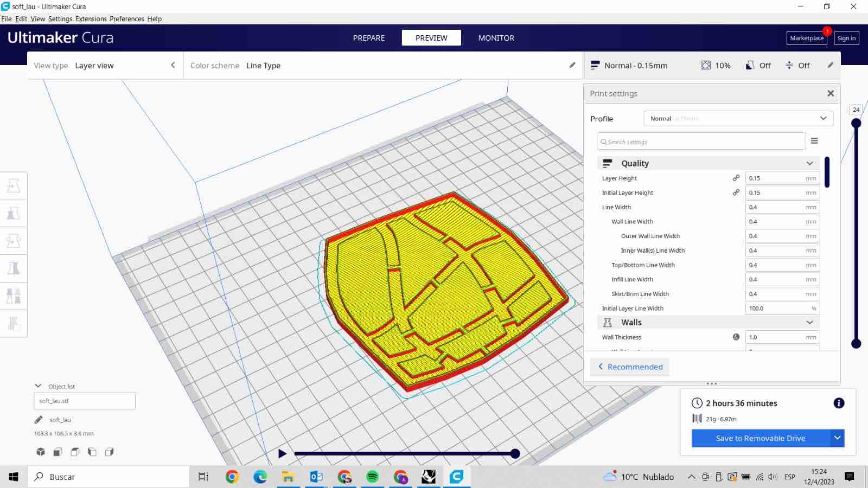Screen dimensions: 868x488
Task: Edit print settings pencil icon
Action: (x=831, y=65)
